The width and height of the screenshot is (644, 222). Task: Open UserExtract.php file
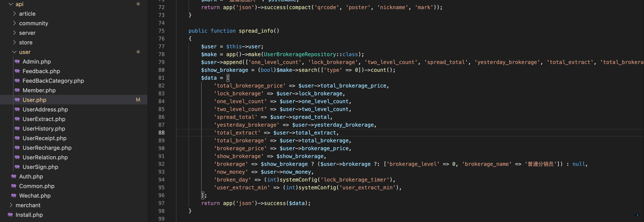click(x=44, y=119)
